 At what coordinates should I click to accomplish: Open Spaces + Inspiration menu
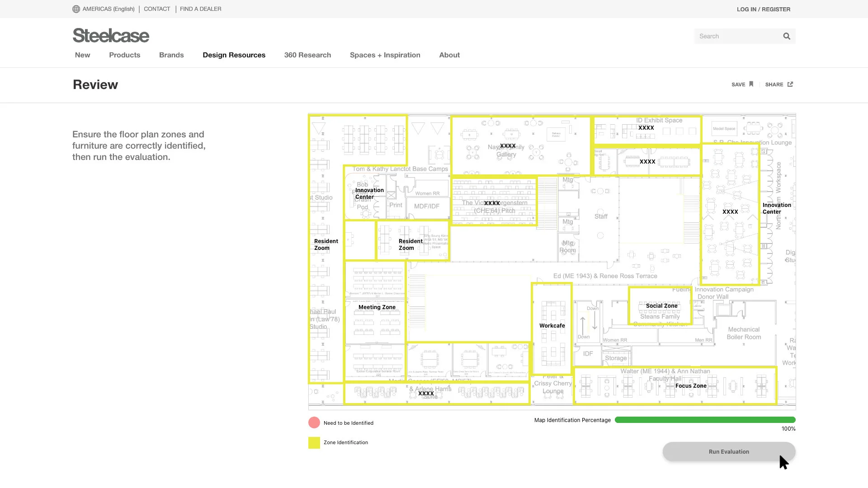click(x=385, y=55)
